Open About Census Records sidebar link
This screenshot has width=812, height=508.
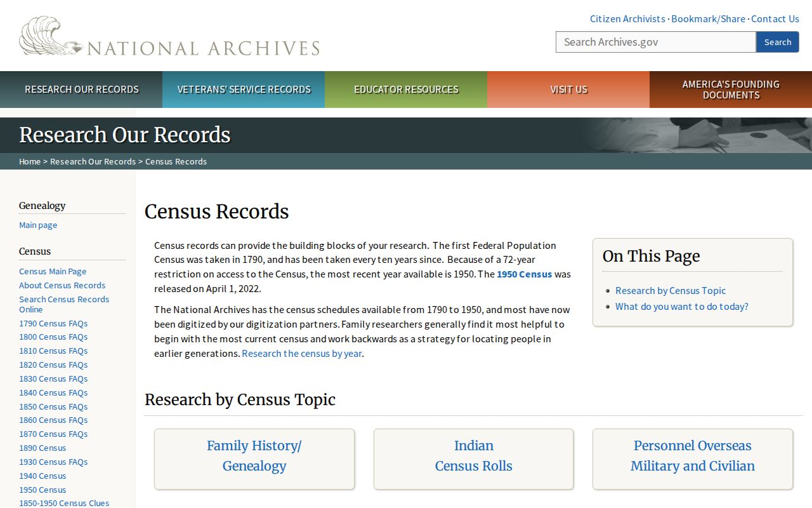[62, 286]
